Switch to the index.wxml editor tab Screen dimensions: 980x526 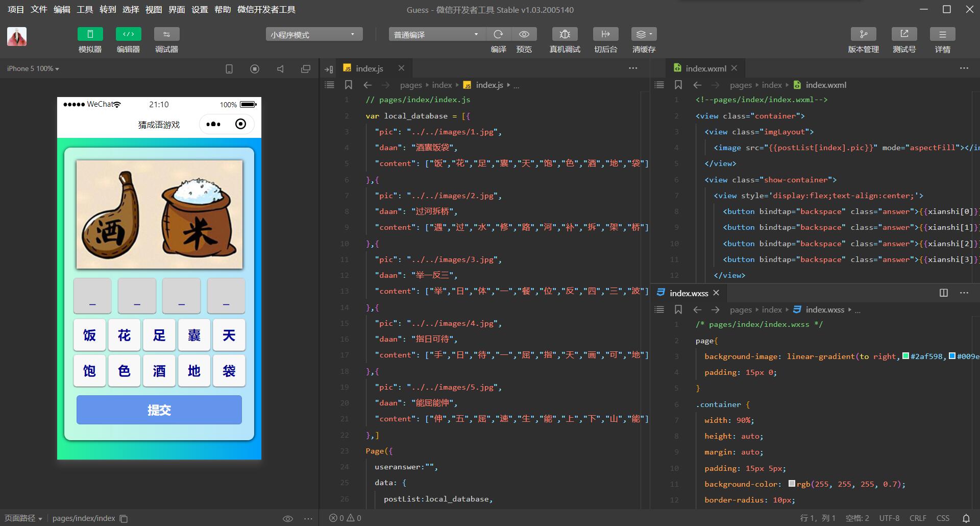pos(705,68)
